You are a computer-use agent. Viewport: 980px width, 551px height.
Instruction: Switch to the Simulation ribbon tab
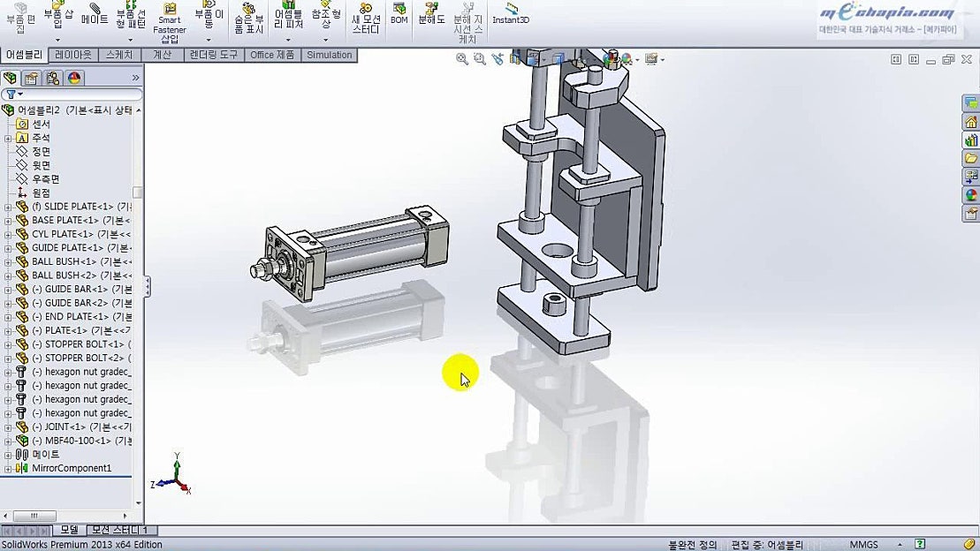(x=329, y=55)
